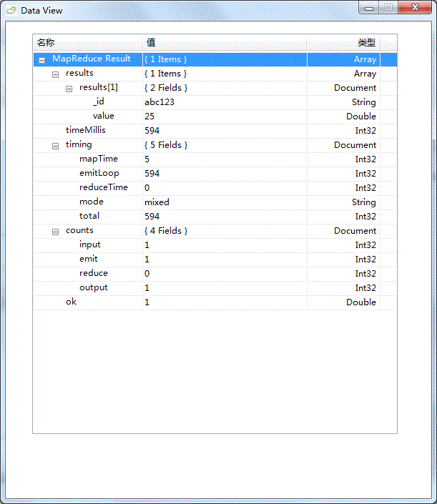Minimize the Data View window
Screen dimensions: 437x504
[x=369, y=8]
